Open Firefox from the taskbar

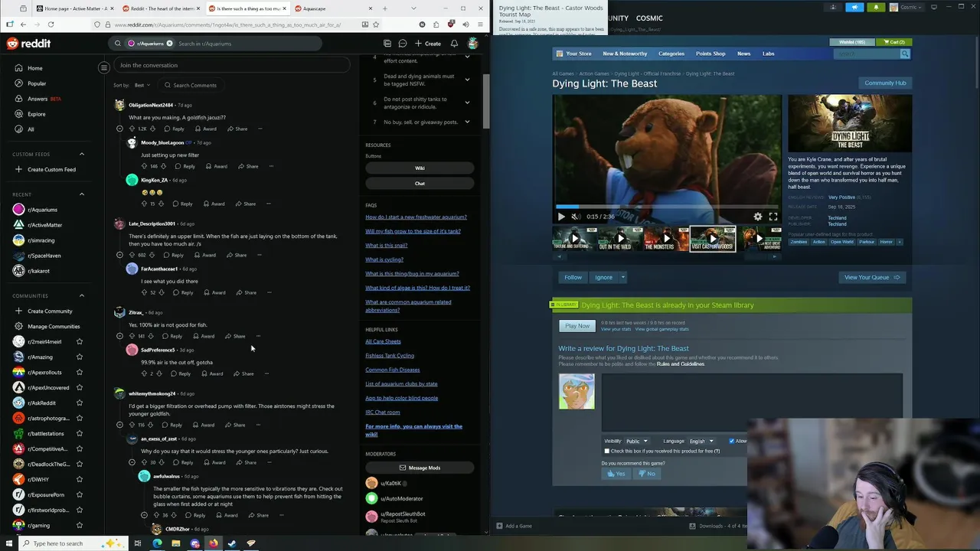coord(213,543)
